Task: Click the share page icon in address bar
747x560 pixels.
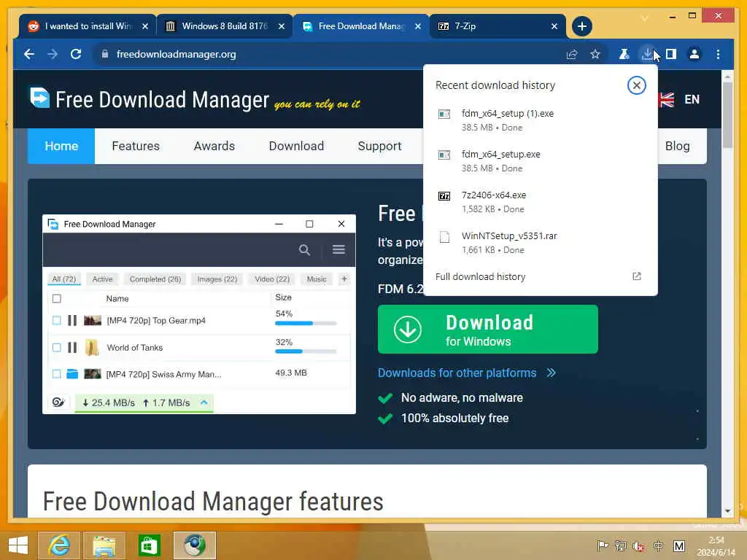Action: [x=572, y=54]
